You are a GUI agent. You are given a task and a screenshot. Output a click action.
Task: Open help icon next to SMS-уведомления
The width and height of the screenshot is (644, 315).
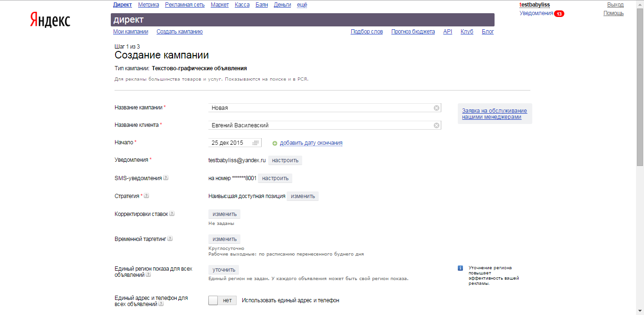coord(165,178)
